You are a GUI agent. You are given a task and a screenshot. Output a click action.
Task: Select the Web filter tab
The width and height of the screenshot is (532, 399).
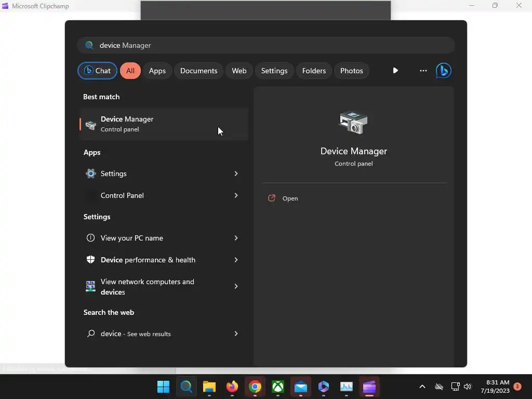click(x=239, y=71)
